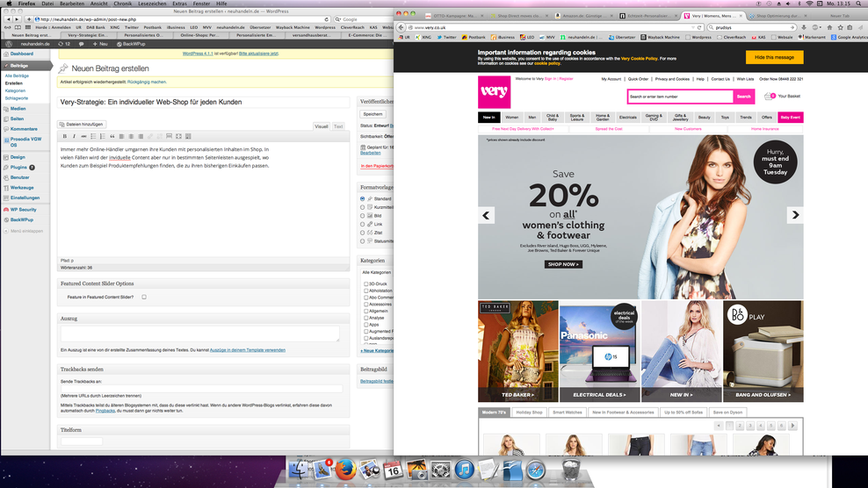This screenshot has height=488, width=868.
Task: Click Hide this message cookie button
Action: (x=775, y=57)
